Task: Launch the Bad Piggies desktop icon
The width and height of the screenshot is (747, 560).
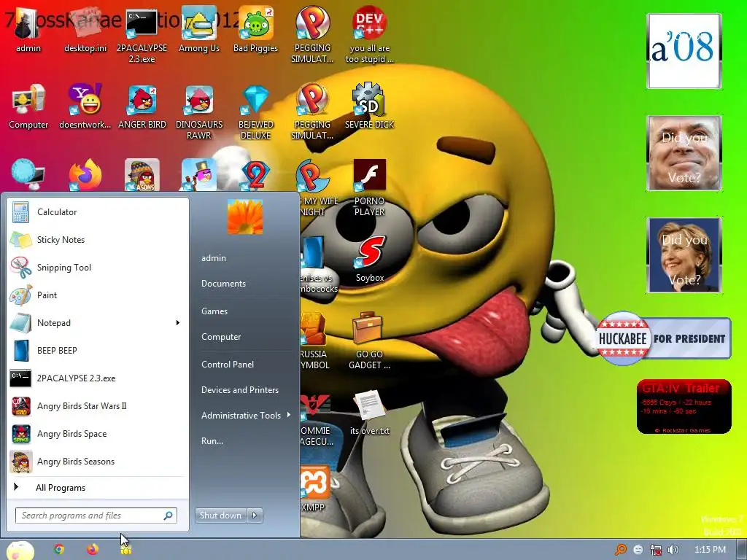Action: point(256,29)
